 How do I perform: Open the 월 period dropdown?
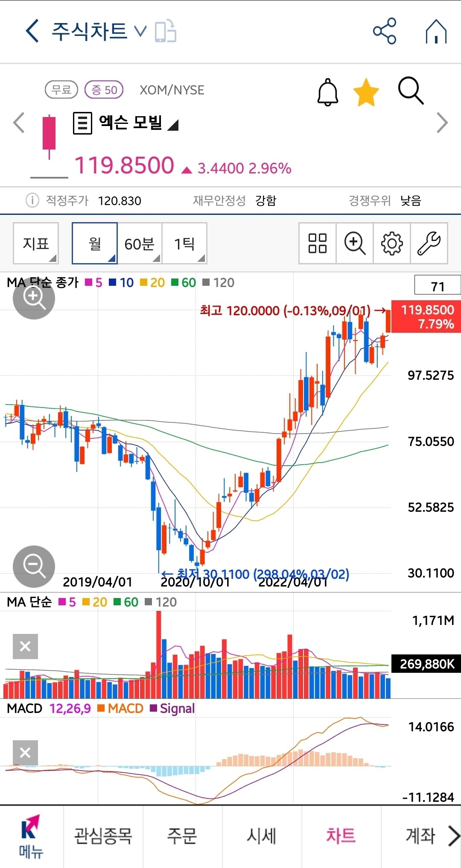tap(95, 243)
